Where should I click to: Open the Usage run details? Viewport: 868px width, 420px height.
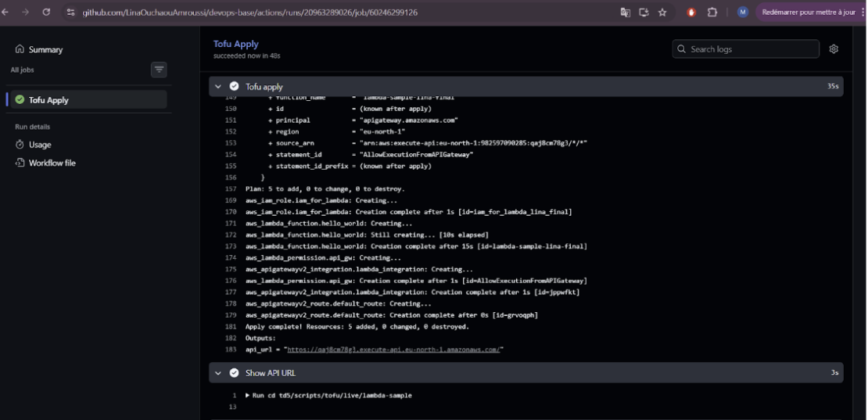pyautogui.click(x=39, y=145)
